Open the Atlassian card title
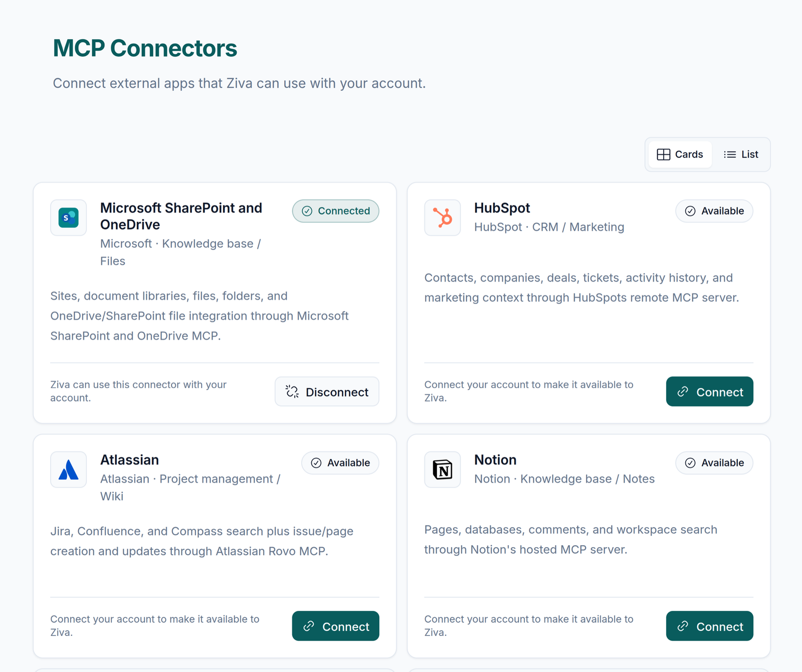The height and width of the screenshot is (672, 802). [129, 460]
